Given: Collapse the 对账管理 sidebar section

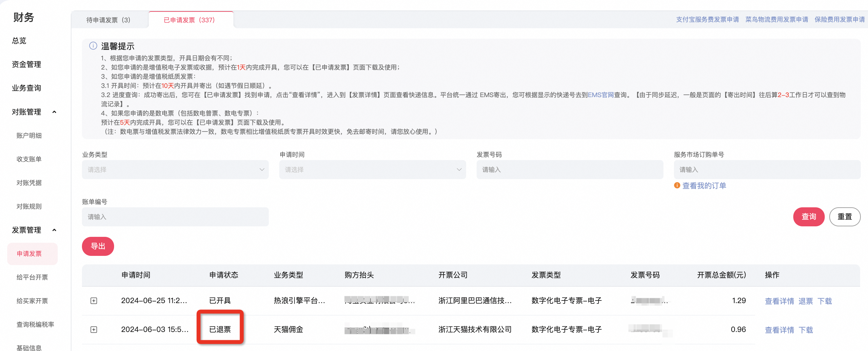Looking at the screenshot, I should [x=54, y=112].
